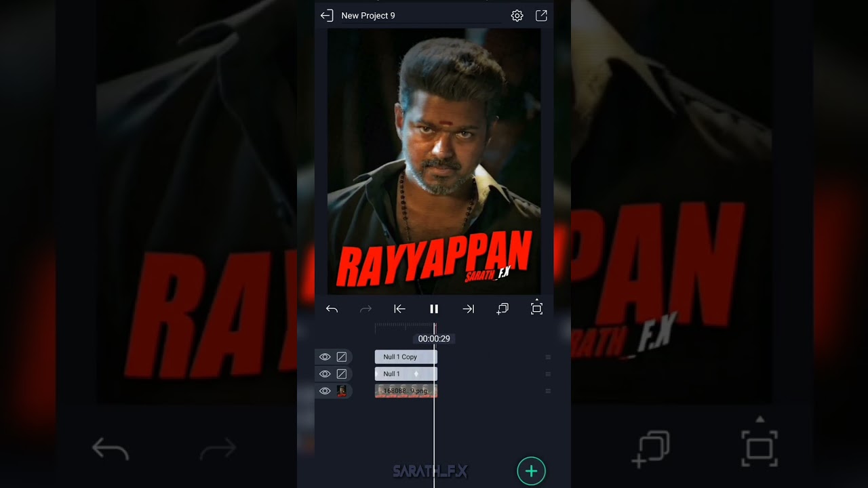
Task: Hide the 168088...9.png image layer
Action: pyautogui.click(x=325, y=391)
